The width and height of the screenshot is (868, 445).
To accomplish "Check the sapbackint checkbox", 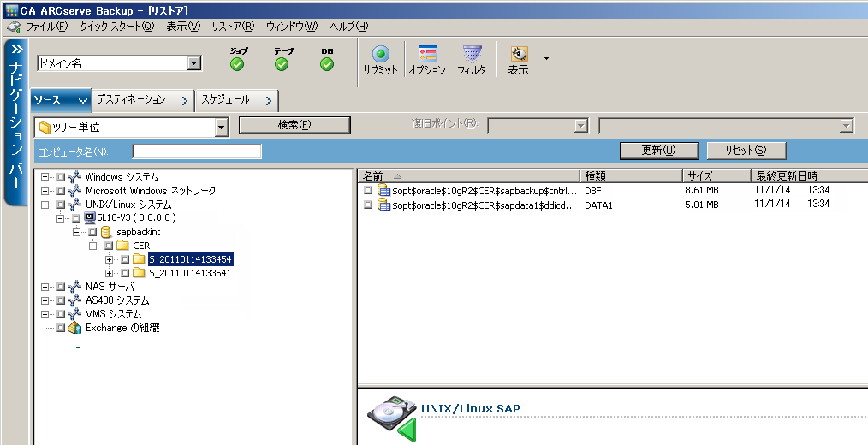I will click(x=92, y=232).
